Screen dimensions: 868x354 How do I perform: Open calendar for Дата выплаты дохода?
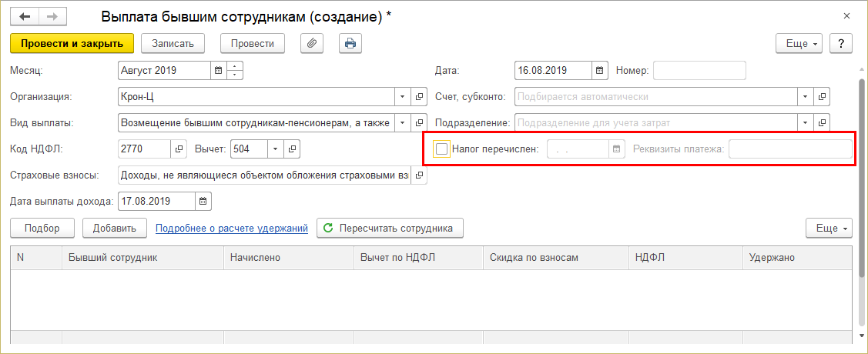(203, 202)
